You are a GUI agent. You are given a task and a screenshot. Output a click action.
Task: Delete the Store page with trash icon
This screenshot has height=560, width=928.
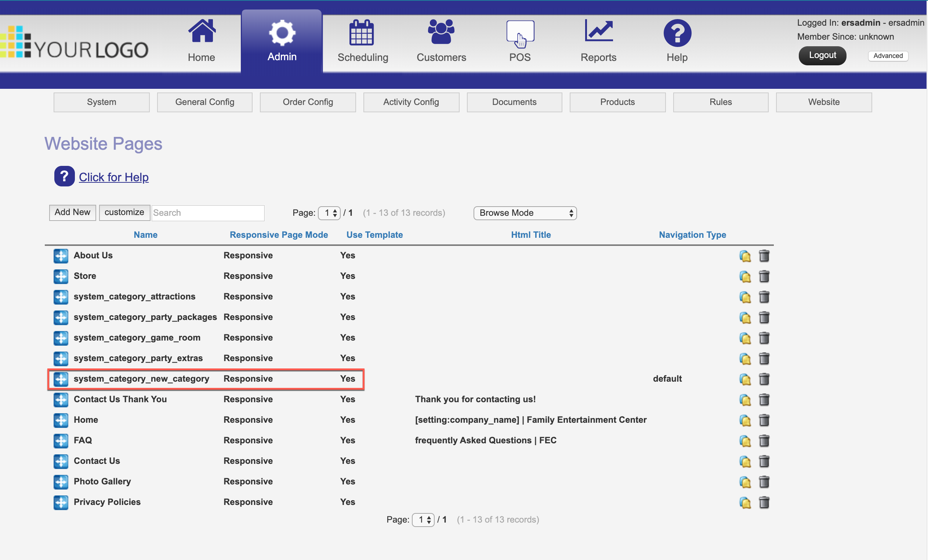(x=764, y=276)
